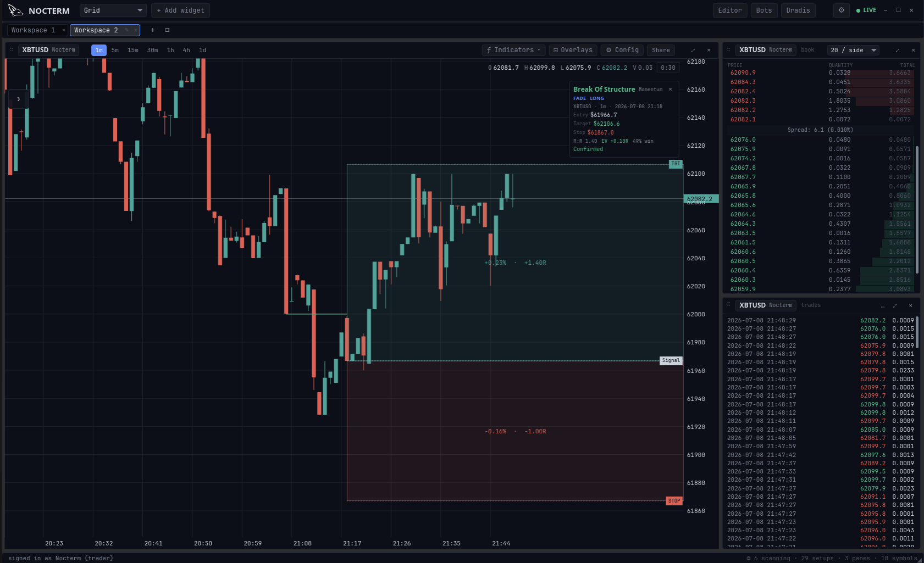The width and height of the screenshot is (924, 563).
Task: Minimize the trades pane
Action: [x=883, y=305]
